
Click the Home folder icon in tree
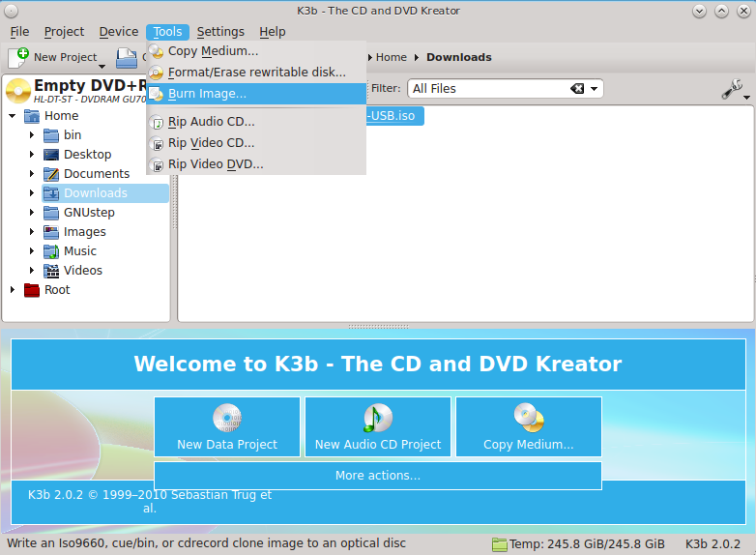pyautogui.click(x=32, y=116)
